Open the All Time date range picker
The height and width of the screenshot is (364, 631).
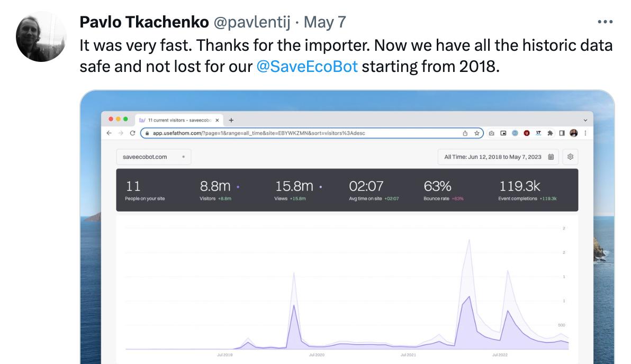[x=499, y=157]
